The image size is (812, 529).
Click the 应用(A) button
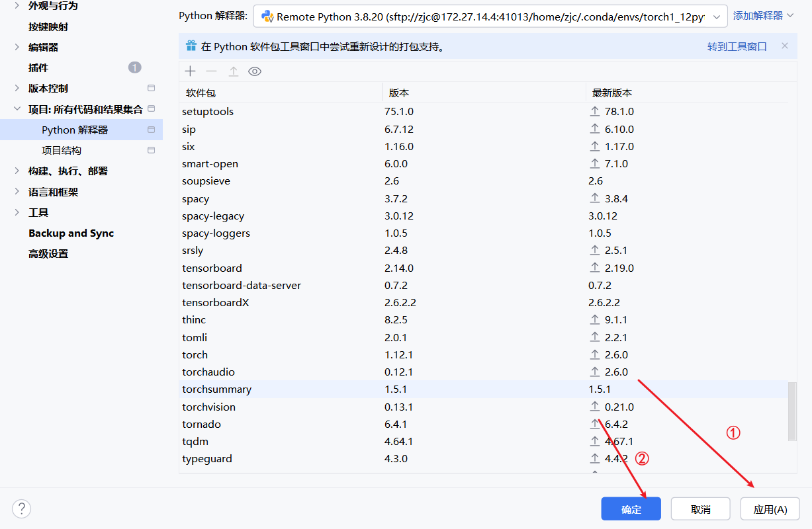[x=770, y=509]
